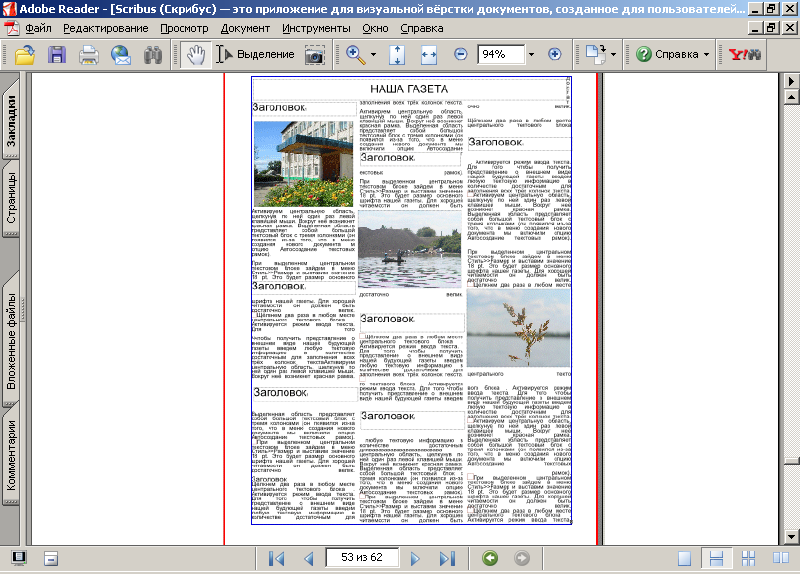
Task: Save a copy with floppy disk icon
Action: click(x=57, y=54)
